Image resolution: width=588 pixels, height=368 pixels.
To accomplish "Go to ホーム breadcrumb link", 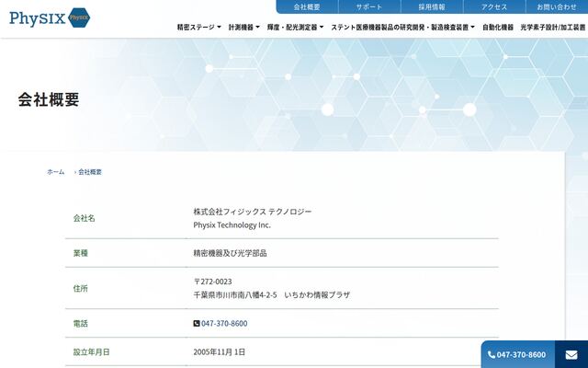I will (x=55, y=172).
